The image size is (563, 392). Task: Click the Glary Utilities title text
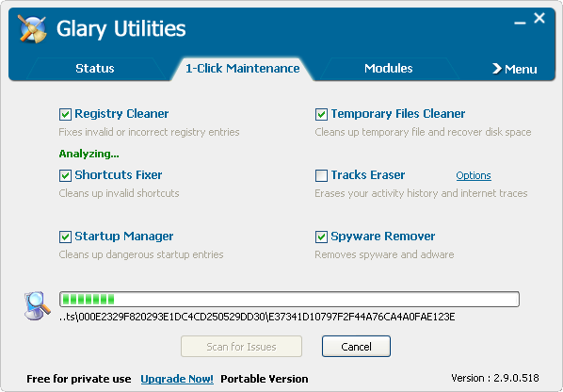click(x=121, y=29)
